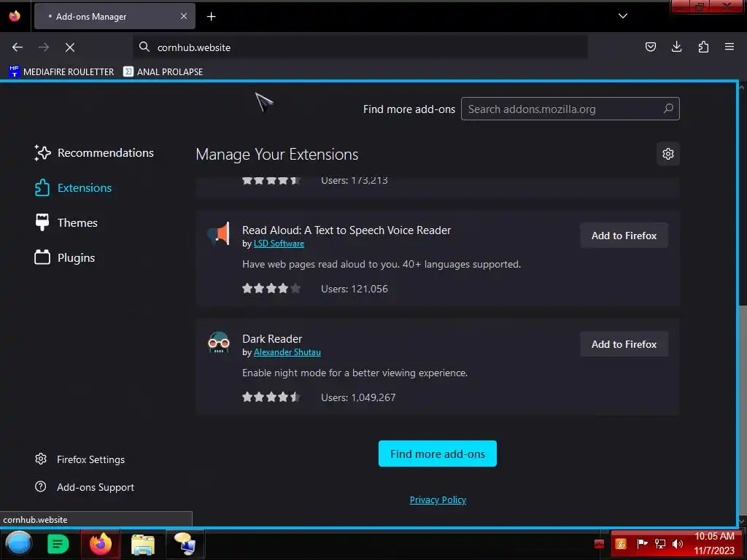This screenshot has width=747, height=560.
Task: Go back using the back arrow
Action: coord(18,47)
